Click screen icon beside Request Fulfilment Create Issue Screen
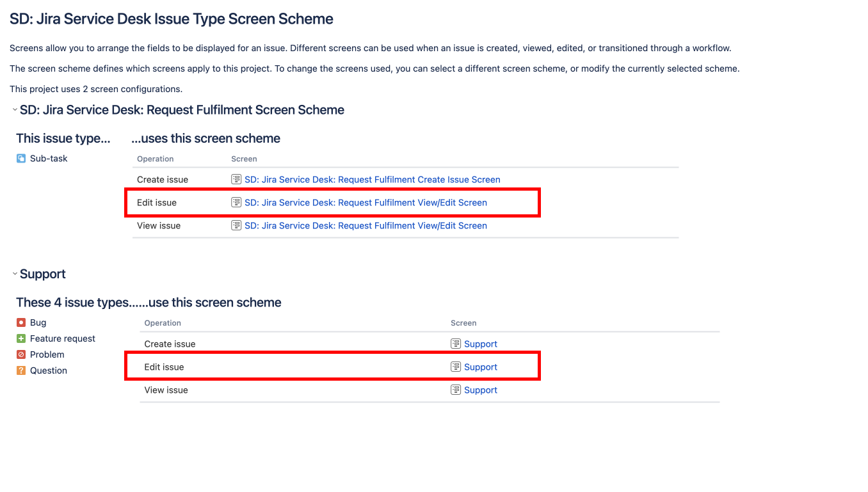 pyautogui.click(x=236, y=180)
